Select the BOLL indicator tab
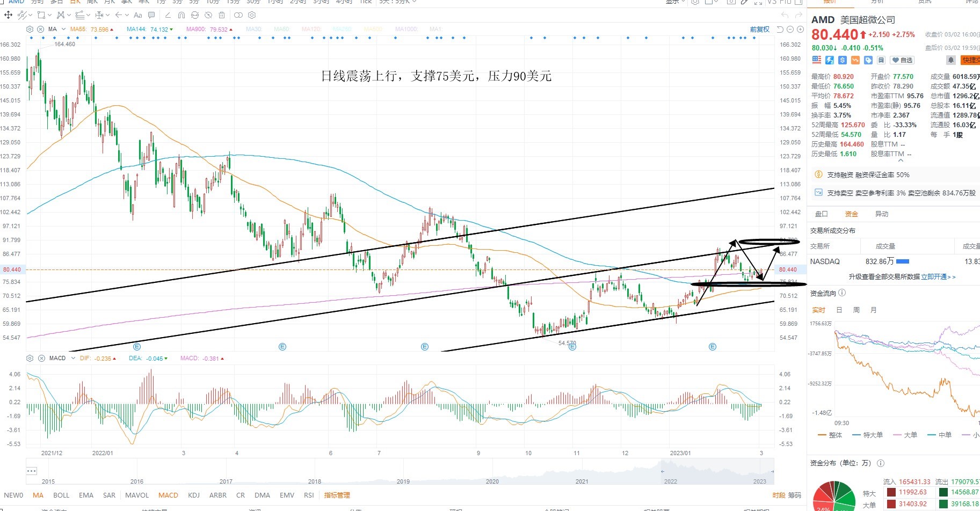The image size is (980, 511). click(61, 495)
